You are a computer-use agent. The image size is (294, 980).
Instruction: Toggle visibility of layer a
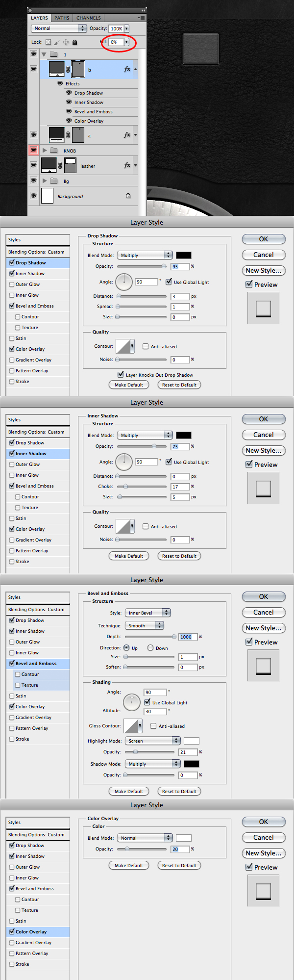click(x=33, y=134)
